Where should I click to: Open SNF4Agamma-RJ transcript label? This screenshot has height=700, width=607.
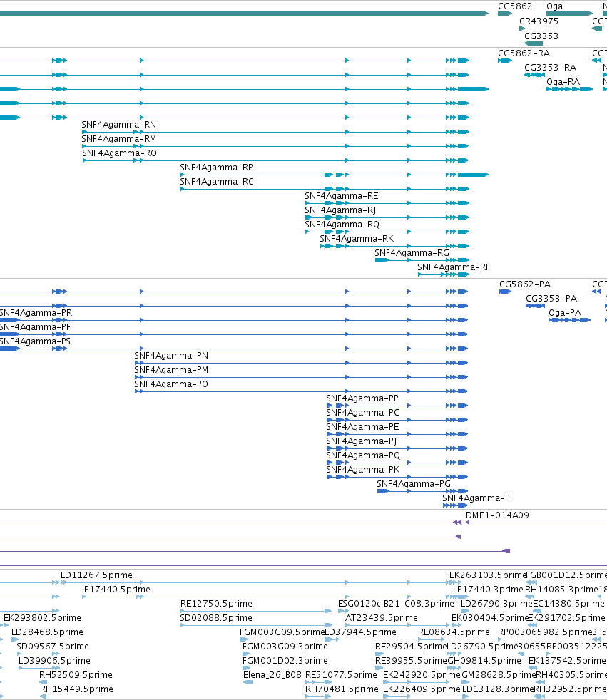340,210
